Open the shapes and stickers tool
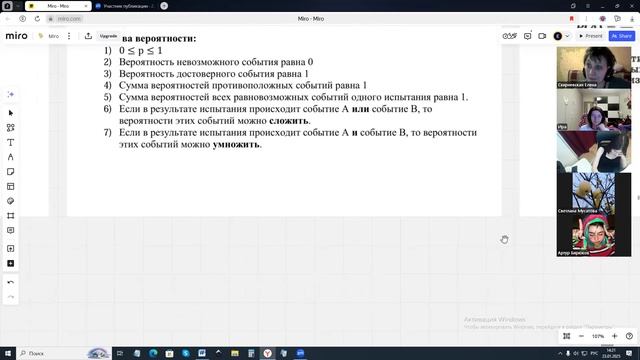The image size is (640, 360). pyautogui.click(x=11, y=201)
